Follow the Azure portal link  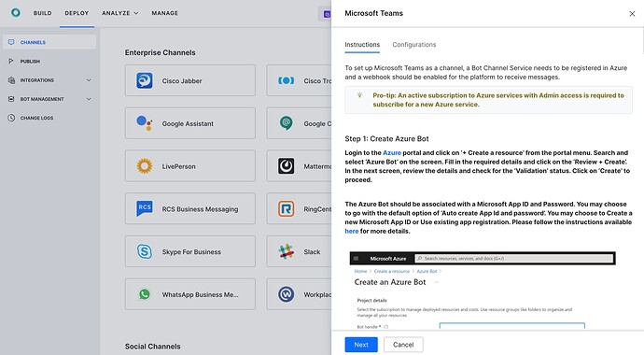[392, 153]
